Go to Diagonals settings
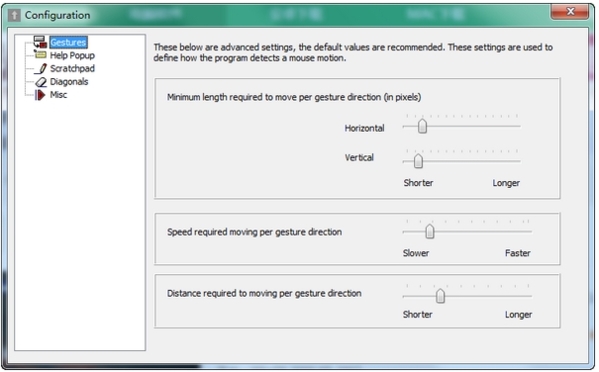Viewport: 599px width, 372px height. [69, 82]
